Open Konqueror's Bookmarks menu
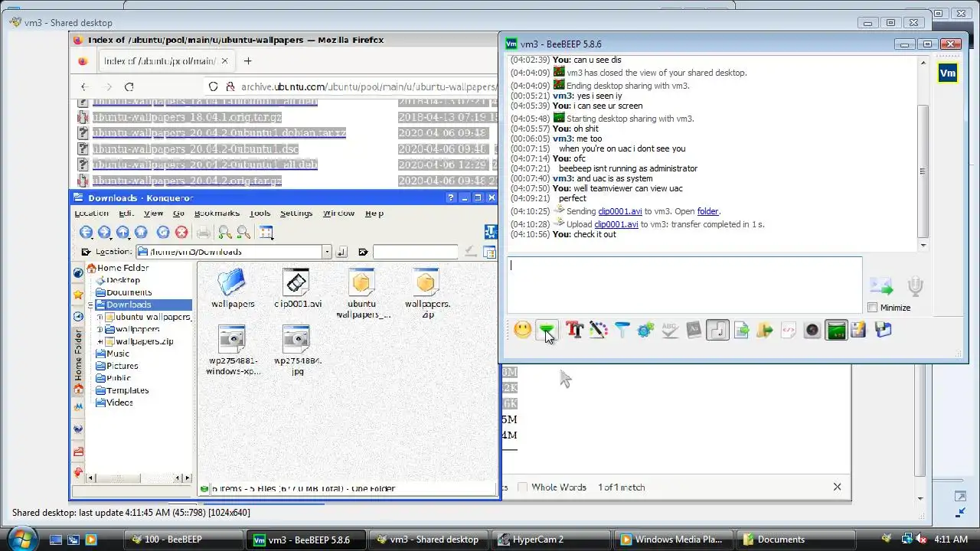This screenshot has width=980, height=551. (217, 214)
